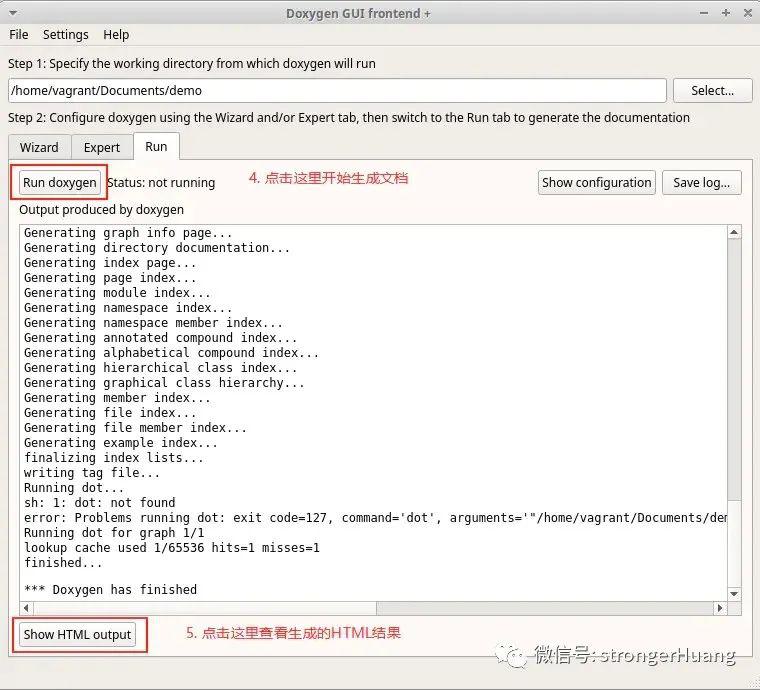The image size is (760, 690).
Task: Click Show HTML output button
Action: [x=77, y=634]
